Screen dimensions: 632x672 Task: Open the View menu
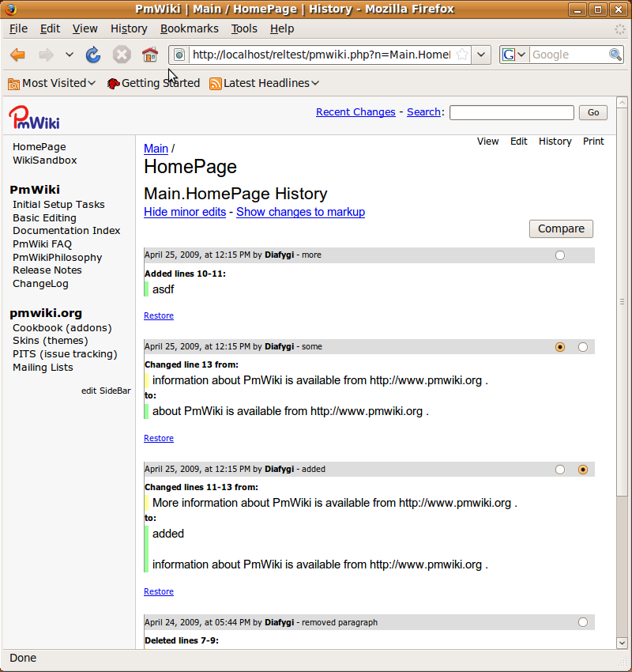tap(85, 28)
